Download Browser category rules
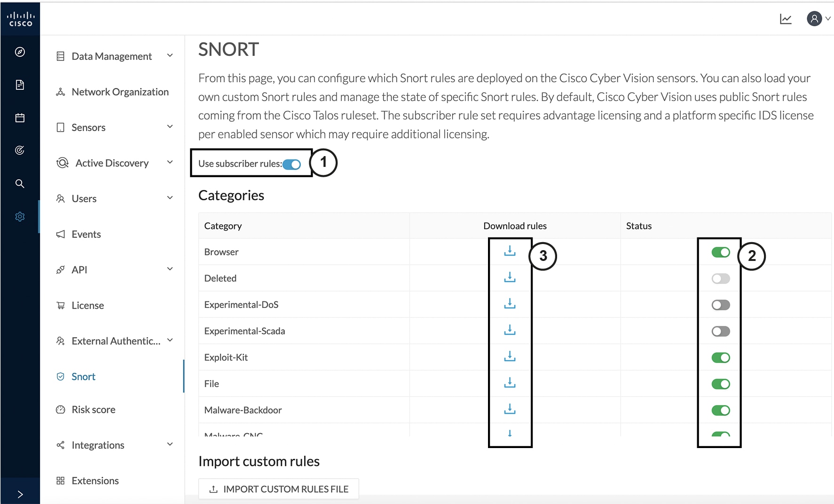Image resolution: width=834 pixels, height=504 pixels. pos(510,251)
